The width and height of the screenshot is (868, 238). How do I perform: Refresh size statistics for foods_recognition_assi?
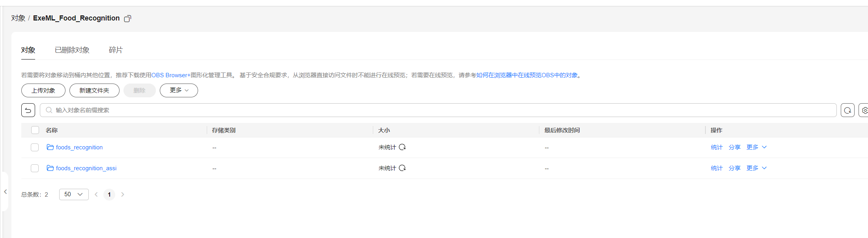402,168
